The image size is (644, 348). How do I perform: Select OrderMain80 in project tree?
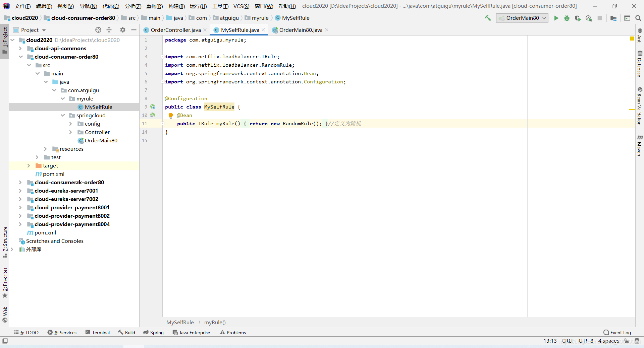[x=101, y=140]
